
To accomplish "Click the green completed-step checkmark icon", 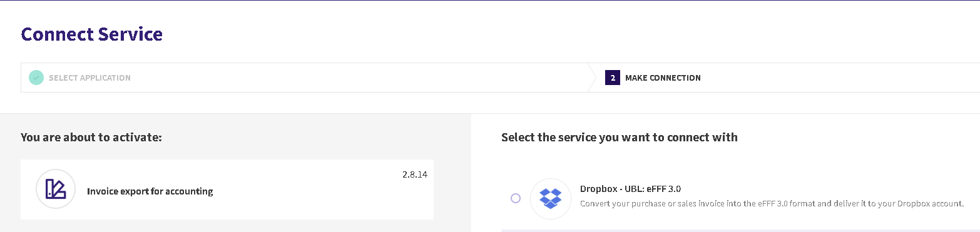I will click(x=36, y=78).
